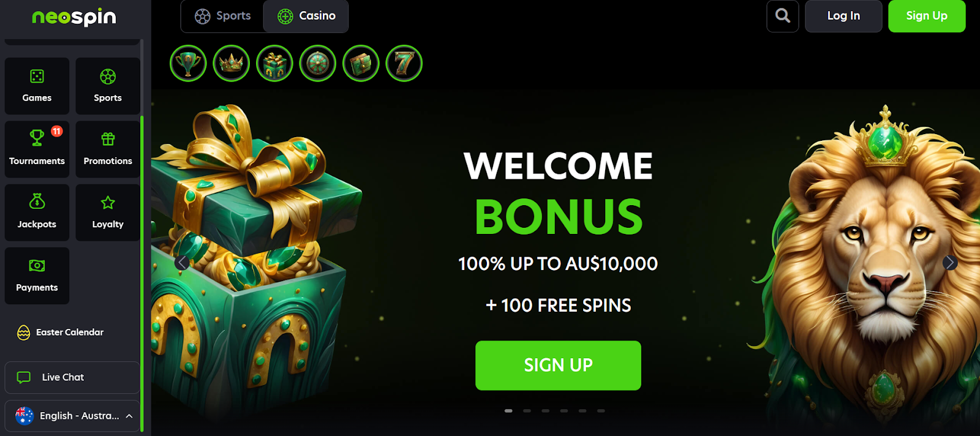
Task: Click the trophy category icon
Action: point(188,63)
